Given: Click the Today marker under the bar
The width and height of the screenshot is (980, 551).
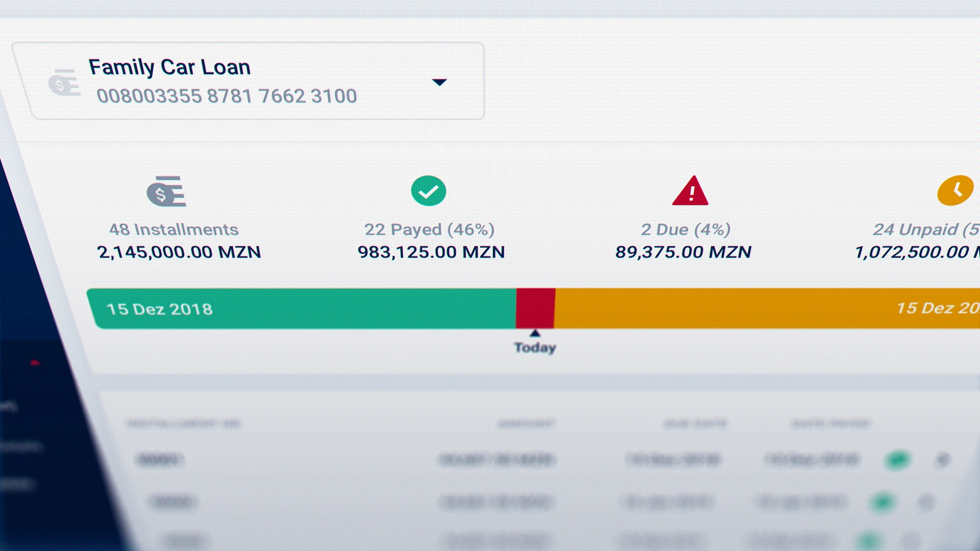Looking at the screenshot, I should click(534, 347).
